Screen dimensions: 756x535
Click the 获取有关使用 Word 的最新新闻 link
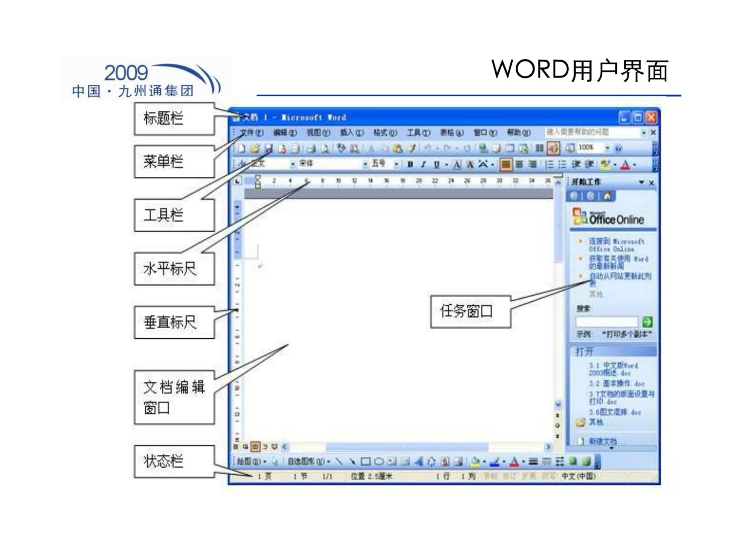[x=618, y=262]
